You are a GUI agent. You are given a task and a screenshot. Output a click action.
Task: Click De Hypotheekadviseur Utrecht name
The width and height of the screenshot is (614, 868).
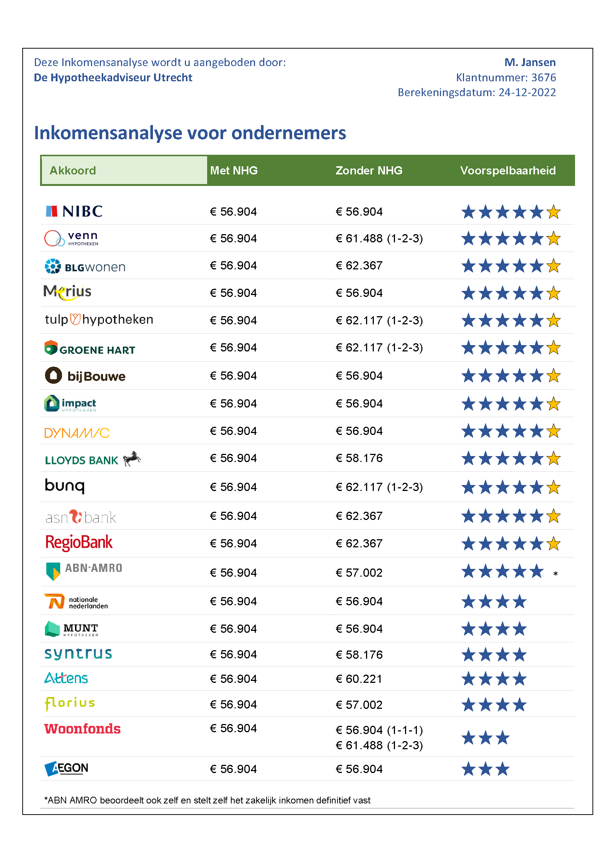pyautogui.click(x=113, y=78)
